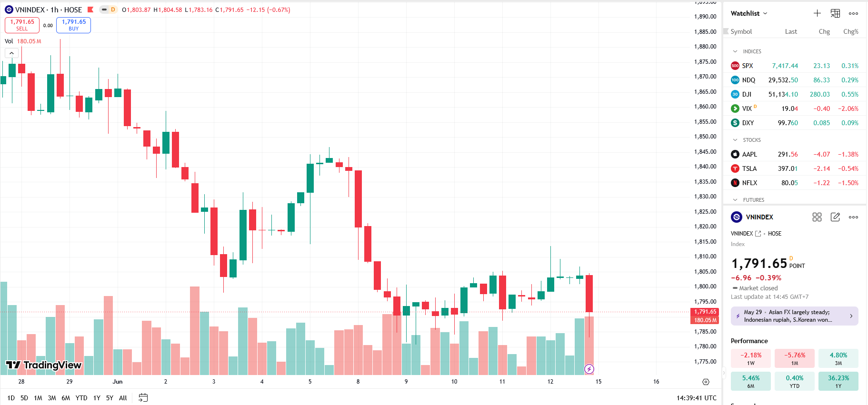The image size is (868, 405).
Task: Select the YTD time range
Action: tap(81, 398)
